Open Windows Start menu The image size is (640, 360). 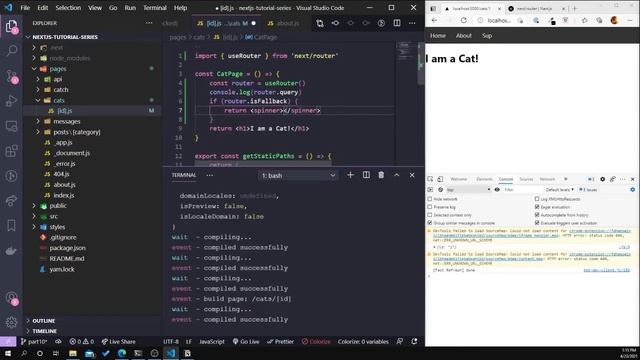click(8, 353)
